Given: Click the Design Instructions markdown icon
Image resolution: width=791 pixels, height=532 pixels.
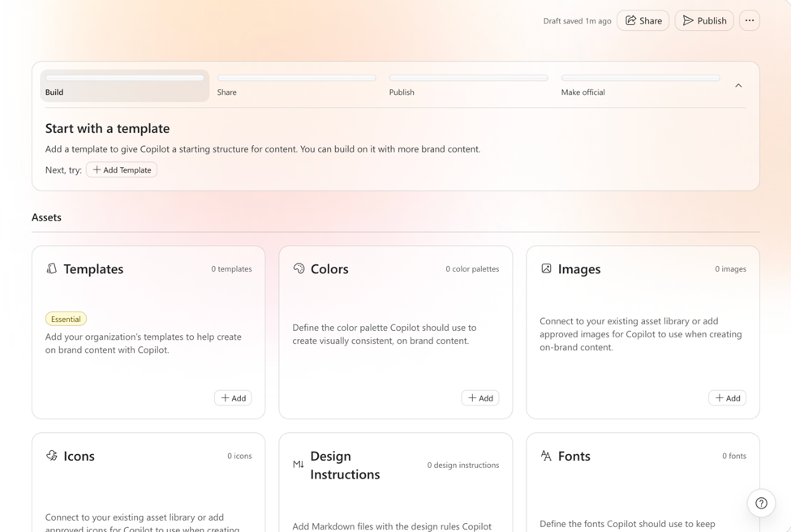Looking at the screenshot, I should coord(298,465).
